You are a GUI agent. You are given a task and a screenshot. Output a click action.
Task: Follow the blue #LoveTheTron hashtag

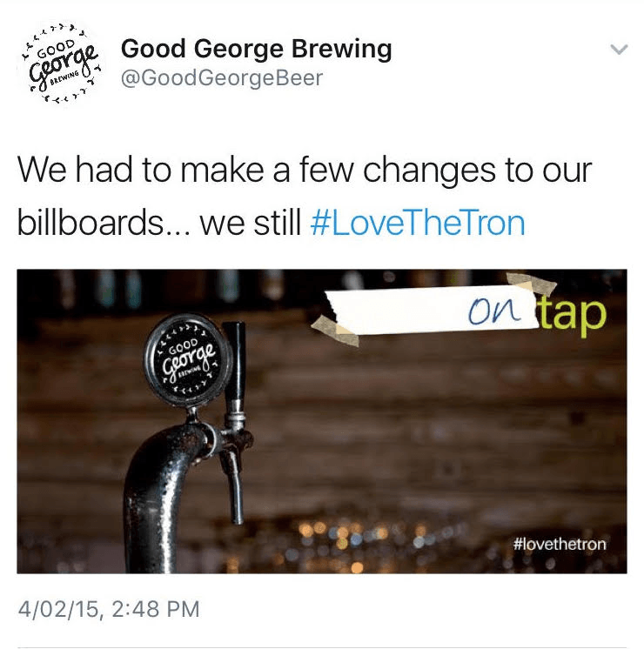[x=418, y=224]
